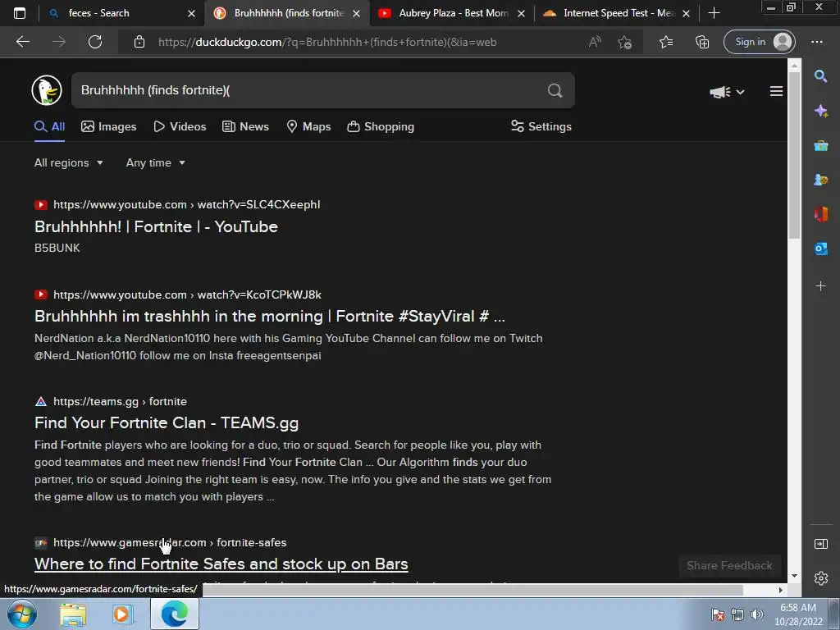Click the magnifier search button in search box
Screen dimensions: 840x630
click(x=555, y=90)
